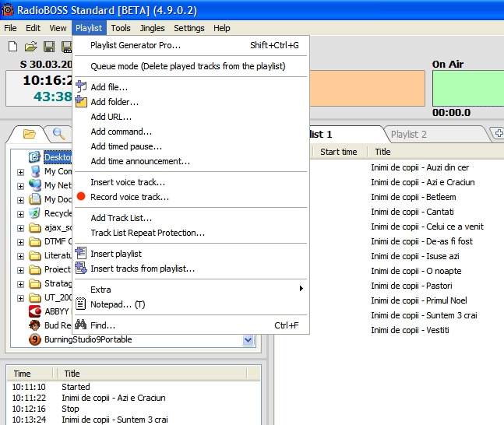Click the Open folder toolbar icon
Screen dimensions: 504x425
31,47
